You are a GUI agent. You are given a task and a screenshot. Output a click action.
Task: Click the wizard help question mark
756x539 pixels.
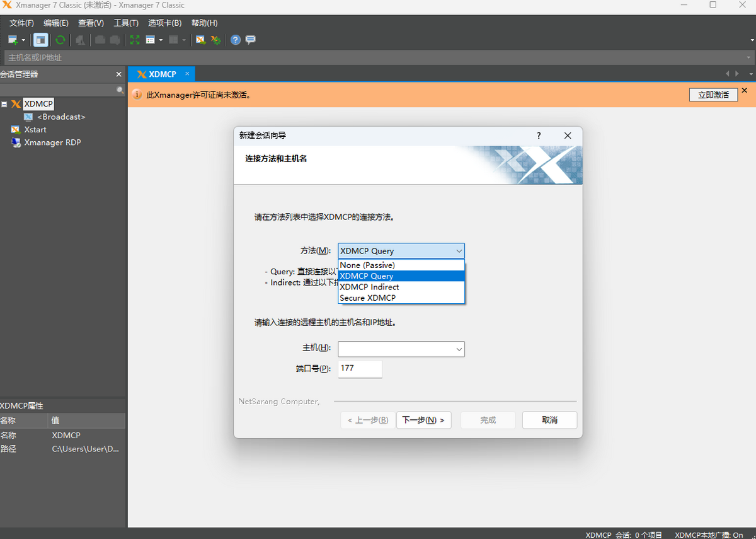point(539,136)
